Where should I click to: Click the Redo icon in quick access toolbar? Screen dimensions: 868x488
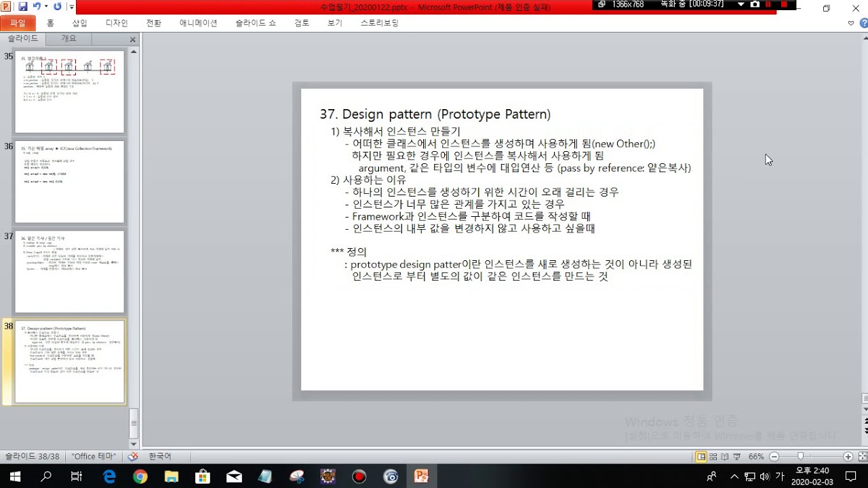(57, 7)
